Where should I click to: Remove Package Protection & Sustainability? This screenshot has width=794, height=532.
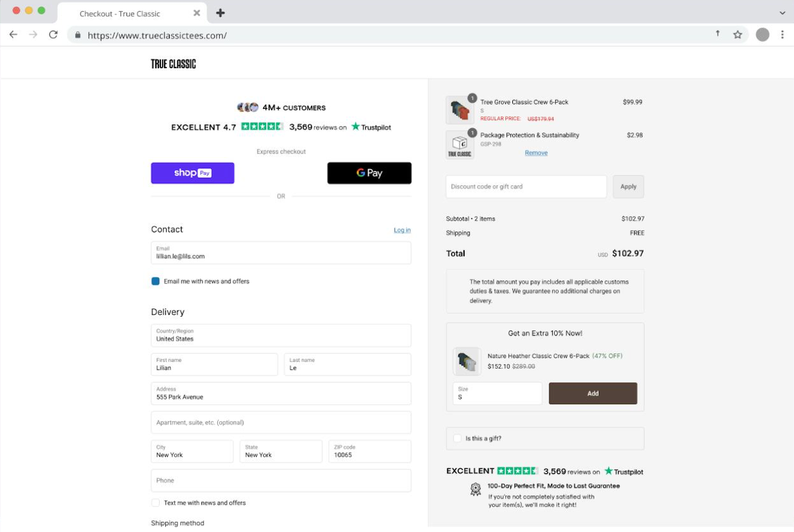click(x=536, y=153)
